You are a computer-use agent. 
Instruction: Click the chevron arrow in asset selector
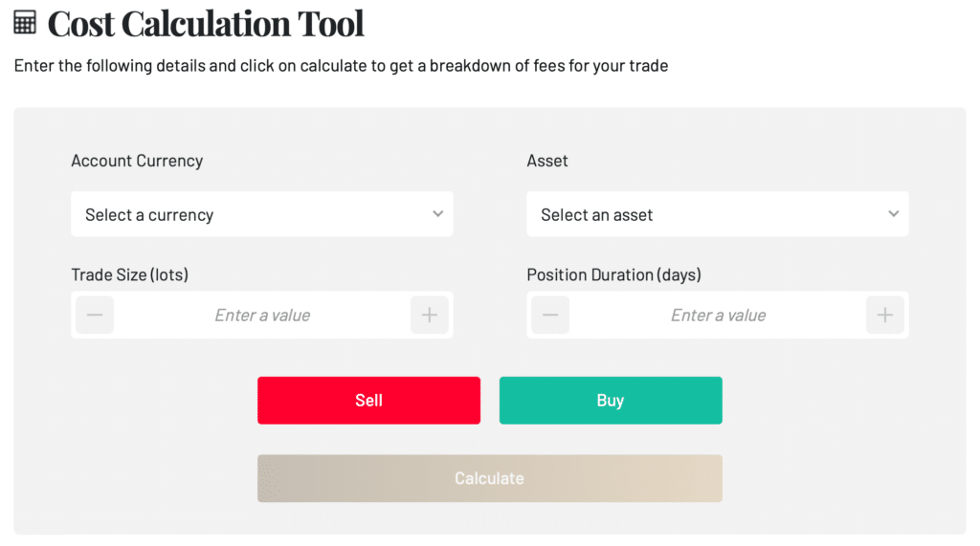tap(894, 213)
